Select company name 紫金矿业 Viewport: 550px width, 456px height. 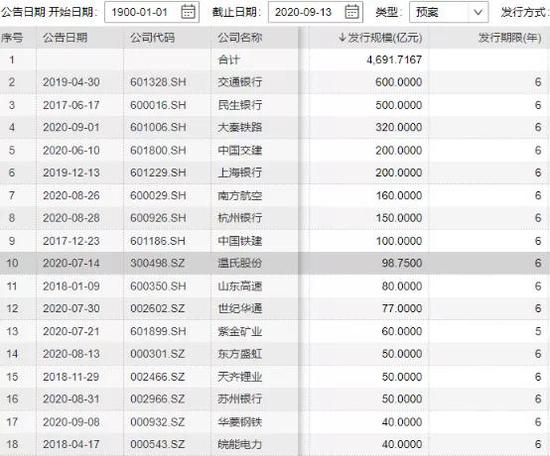point(240,331)
